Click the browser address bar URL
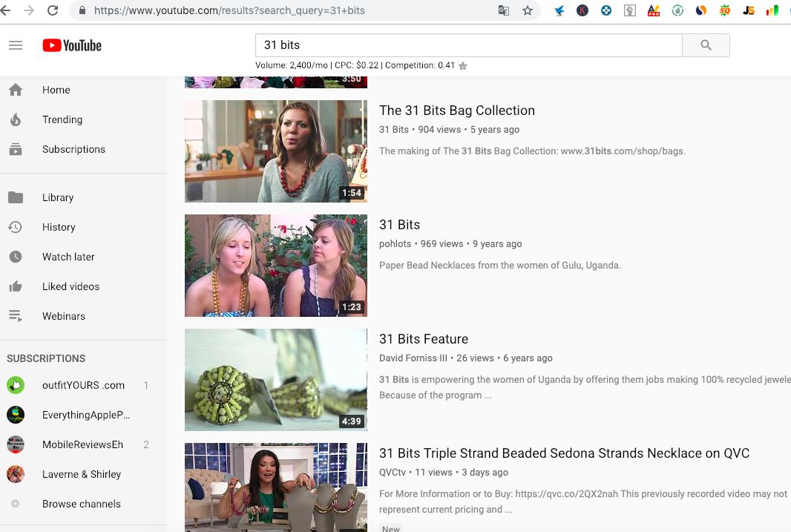Image resolution: width=791 pixels, height=532 pixels. click(229, 10)
